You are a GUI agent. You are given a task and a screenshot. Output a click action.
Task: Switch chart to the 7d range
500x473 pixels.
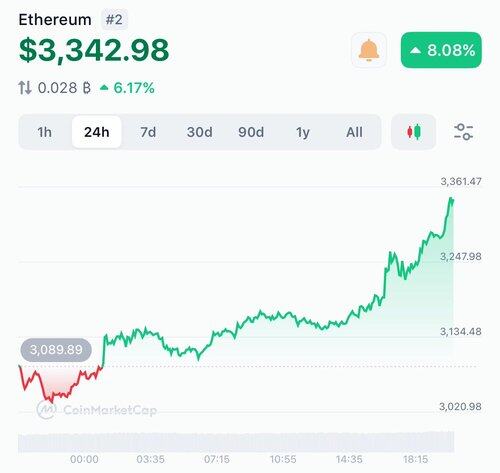click(148, 132)
